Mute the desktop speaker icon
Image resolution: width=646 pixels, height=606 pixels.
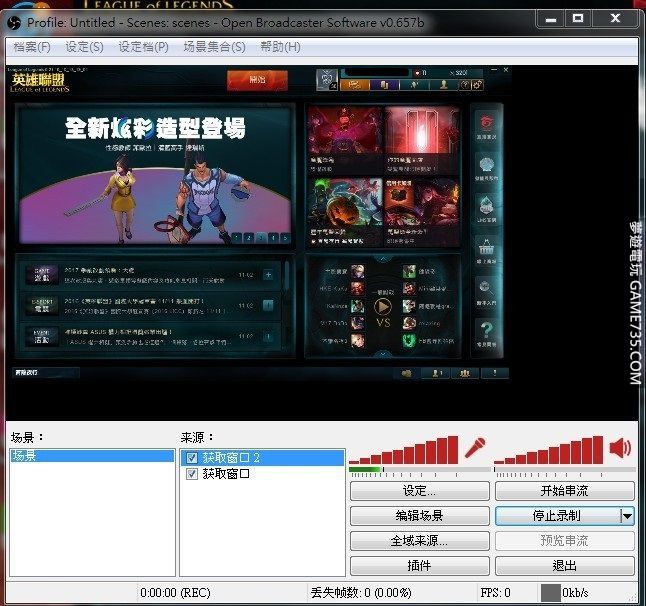[620, 448]
